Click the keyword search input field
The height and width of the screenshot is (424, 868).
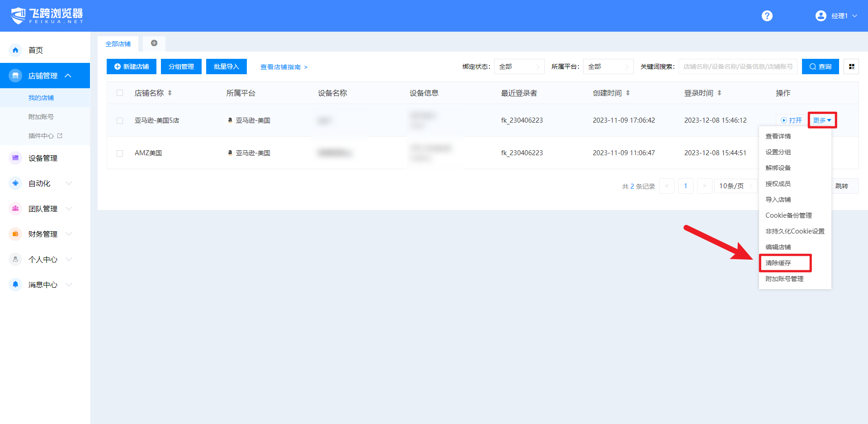click(x=737, y=67)
